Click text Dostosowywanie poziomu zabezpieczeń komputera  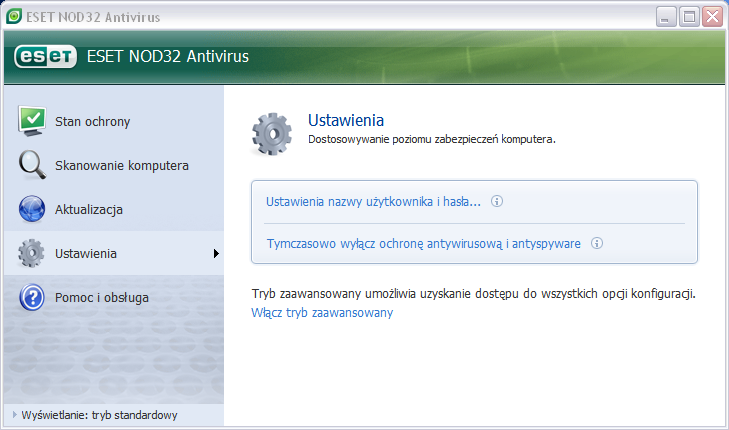click(432, 139)
